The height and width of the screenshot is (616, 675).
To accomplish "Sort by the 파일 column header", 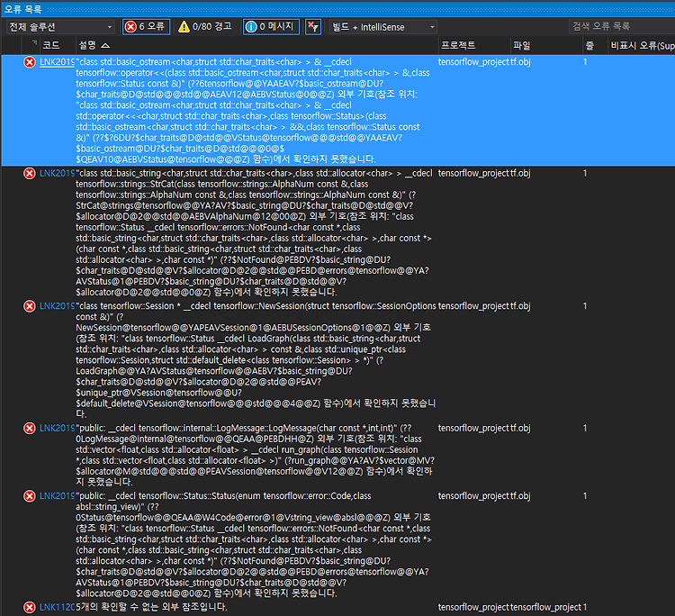I will [x=522, y=45].
